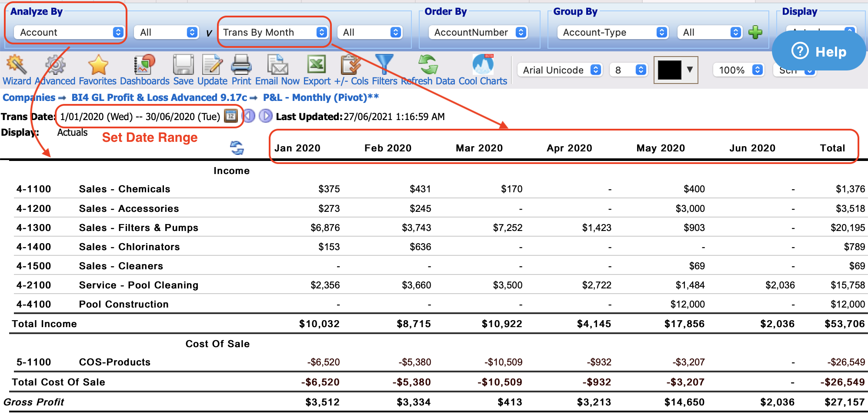Open the first Analyze By All dropdown
The image size is (868, 415).
(x=166, y=32)
